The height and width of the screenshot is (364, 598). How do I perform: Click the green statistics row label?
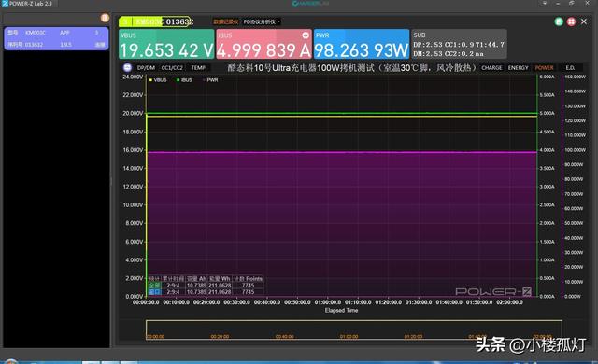click(x=154, y=286)
